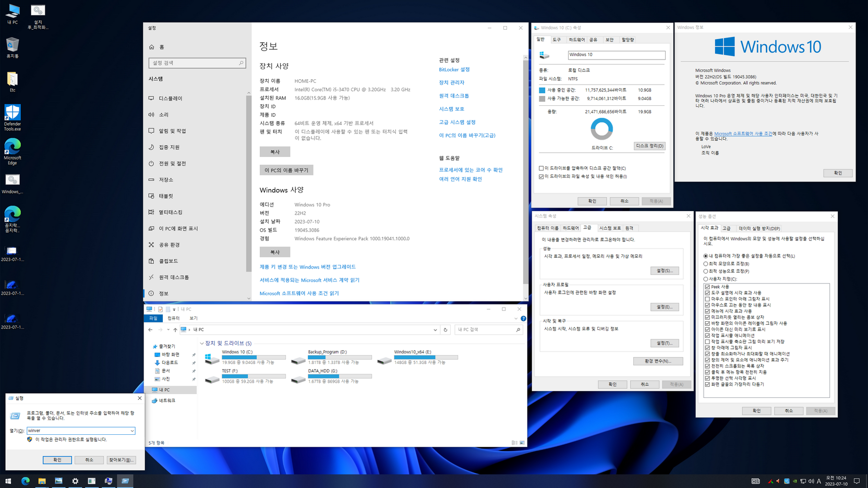Click 확인 in the Run dialog

[57, 460]
